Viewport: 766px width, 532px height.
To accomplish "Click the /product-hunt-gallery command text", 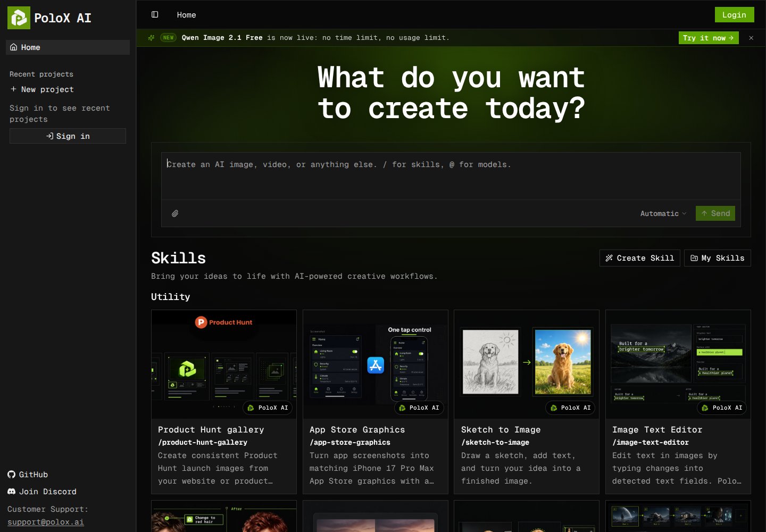I will point(203,443).
